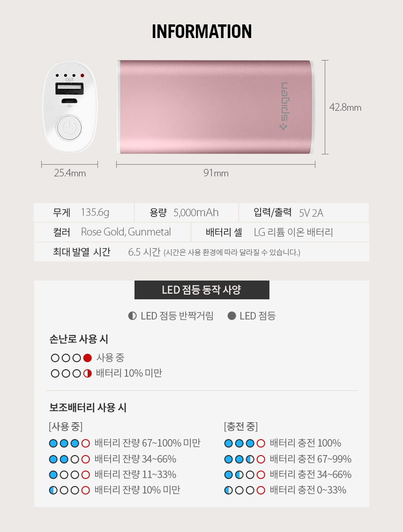Click the red LED indicator on device
The height and width of the screenshot is (532, 403).
(82, 76)
